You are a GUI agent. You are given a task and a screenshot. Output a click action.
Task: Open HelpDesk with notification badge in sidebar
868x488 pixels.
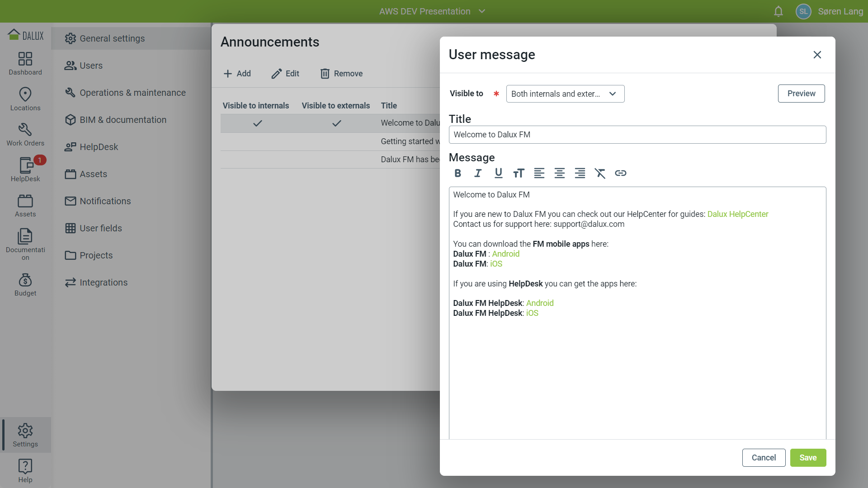[x=25, y=170]
